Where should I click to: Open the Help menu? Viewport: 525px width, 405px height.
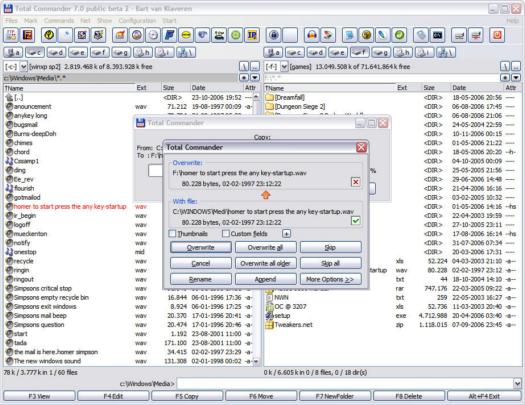[512, 21]
